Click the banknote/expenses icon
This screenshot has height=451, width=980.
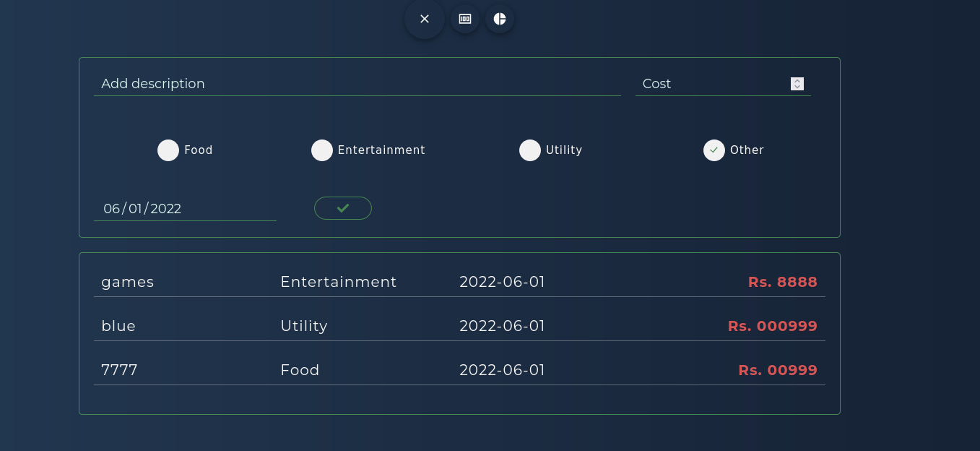(465, 19)
